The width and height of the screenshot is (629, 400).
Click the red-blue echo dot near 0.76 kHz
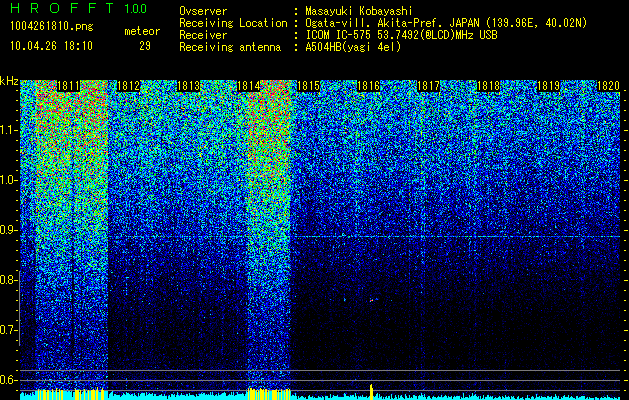tap(371, 300)
